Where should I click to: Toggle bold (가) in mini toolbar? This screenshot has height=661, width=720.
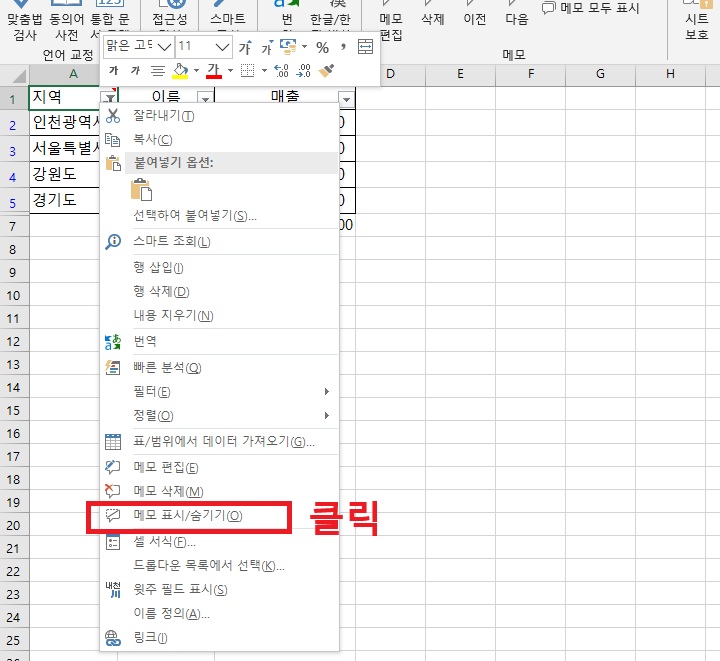pyautogui.click(x=113, y=71)
